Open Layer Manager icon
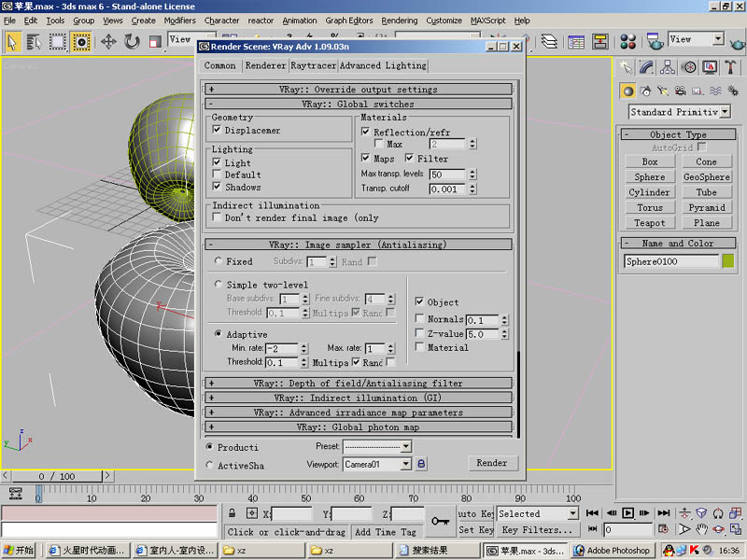This screenshot has width=747, height=560. click(x=549, y=42)
